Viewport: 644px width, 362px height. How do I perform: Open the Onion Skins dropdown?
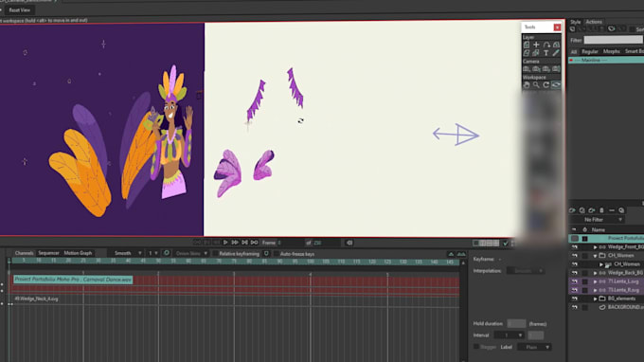coord(190,254)
